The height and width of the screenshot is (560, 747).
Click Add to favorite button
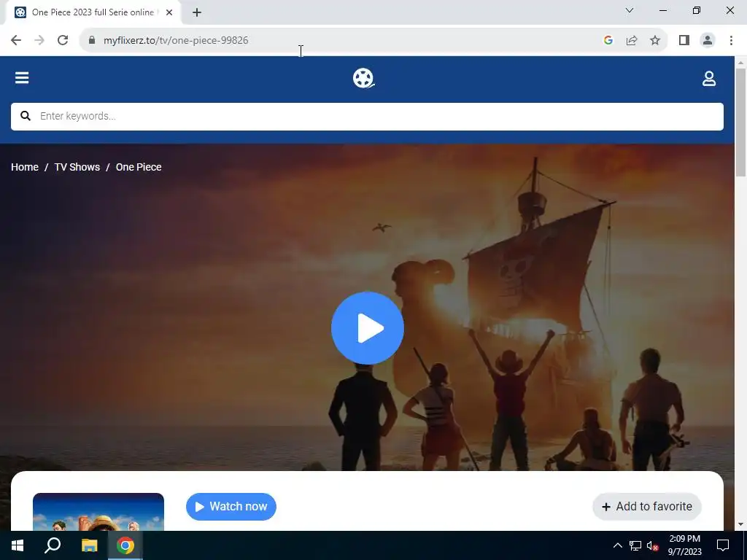[x=646, y=507]
